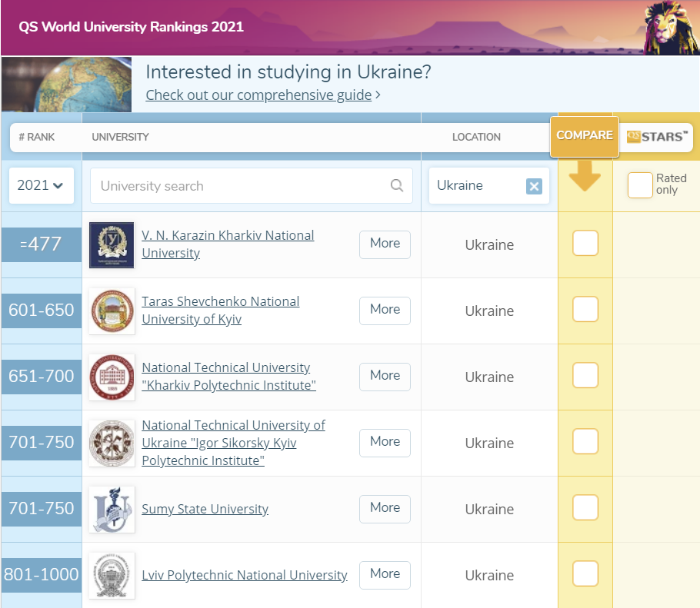Select the QS Stars tab
The width and height of the screenshot is (700, 608).
656,137
